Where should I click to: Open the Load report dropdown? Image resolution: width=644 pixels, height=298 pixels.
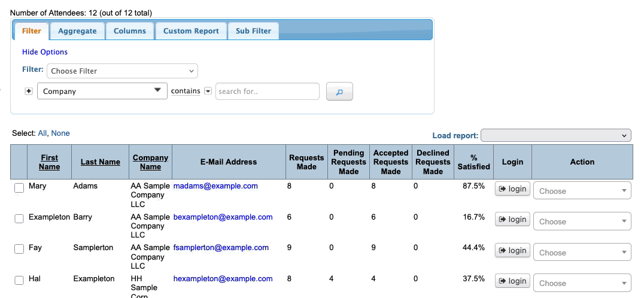point(555,135)
